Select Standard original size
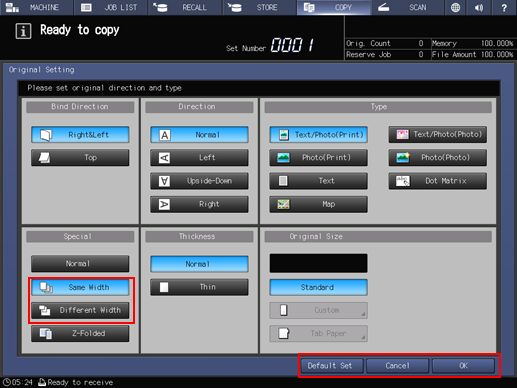 coord(319,287)
